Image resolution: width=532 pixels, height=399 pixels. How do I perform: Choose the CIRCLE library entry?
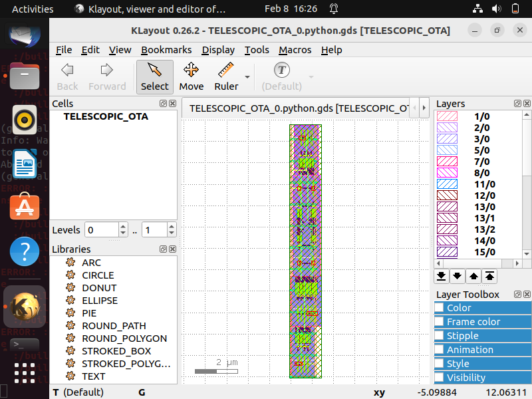(x=98, y=275)
